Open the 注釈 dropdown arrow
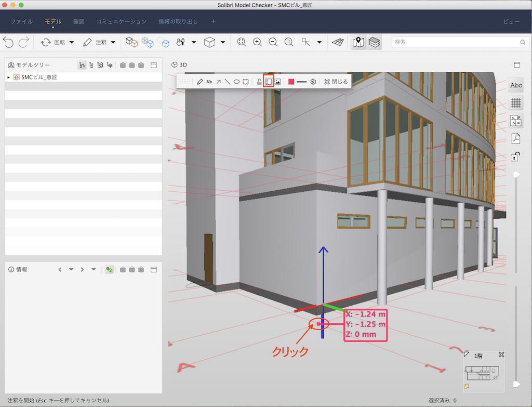Image resolution: width=532 pixels, height=407 pixels. [x=113, y=43]
